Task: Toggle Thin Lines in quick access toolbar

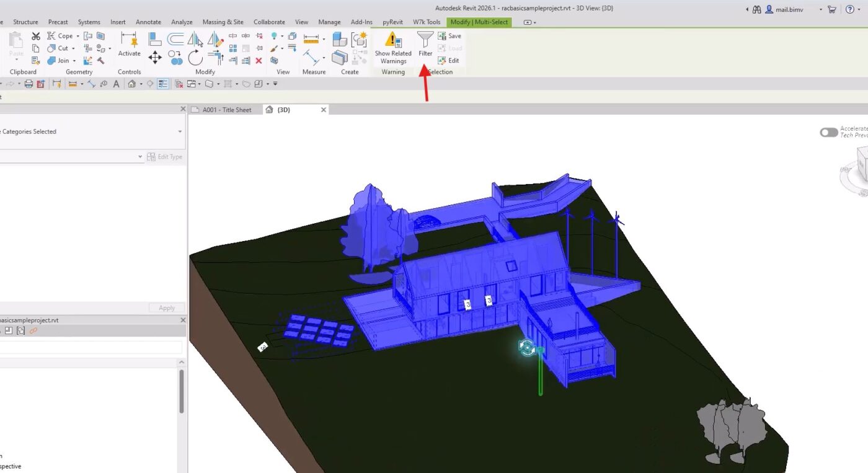Action: (163, 84)
